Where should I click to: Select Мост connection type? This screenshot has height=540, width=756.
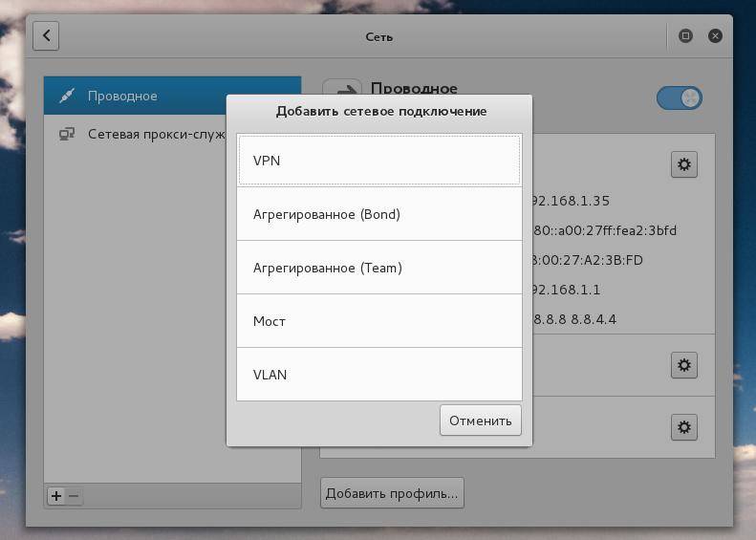pos(379,321)
